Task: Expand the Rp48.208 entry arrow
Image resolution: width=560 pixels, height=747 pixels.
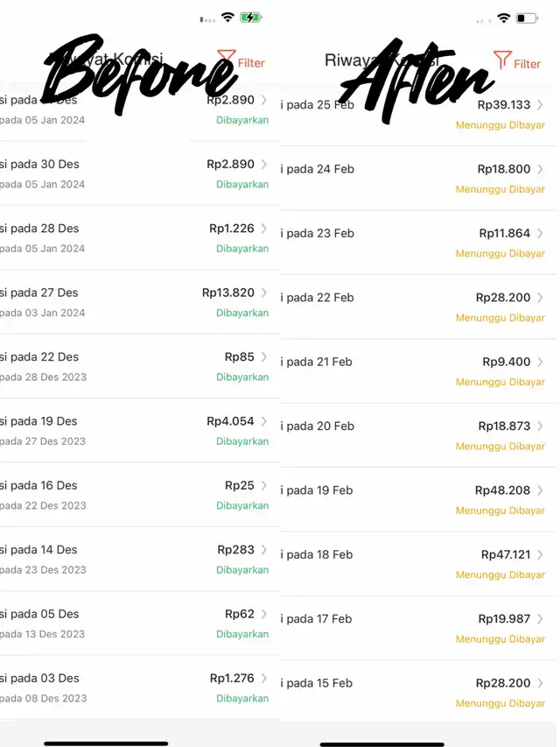Action: (540, 490)
